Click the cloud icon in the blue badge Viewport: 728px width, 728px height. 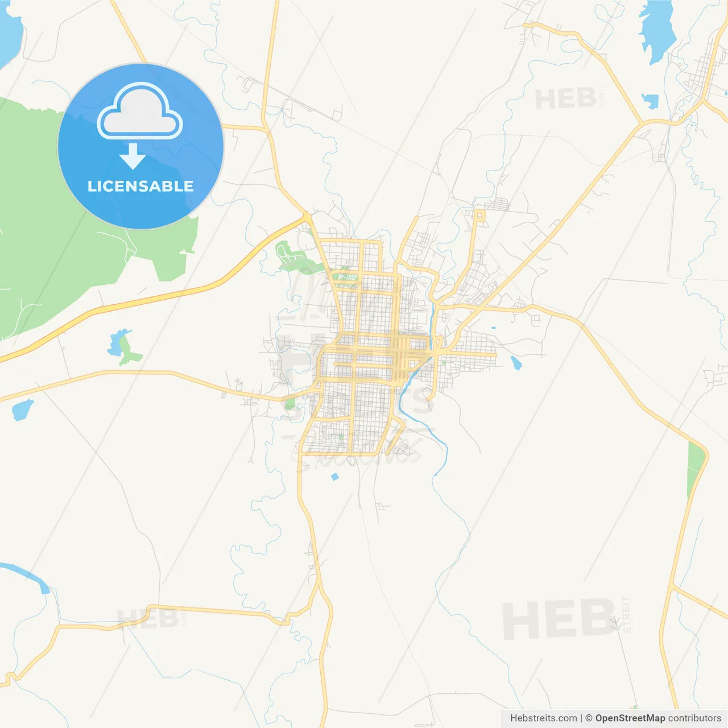tap(140, 111)
